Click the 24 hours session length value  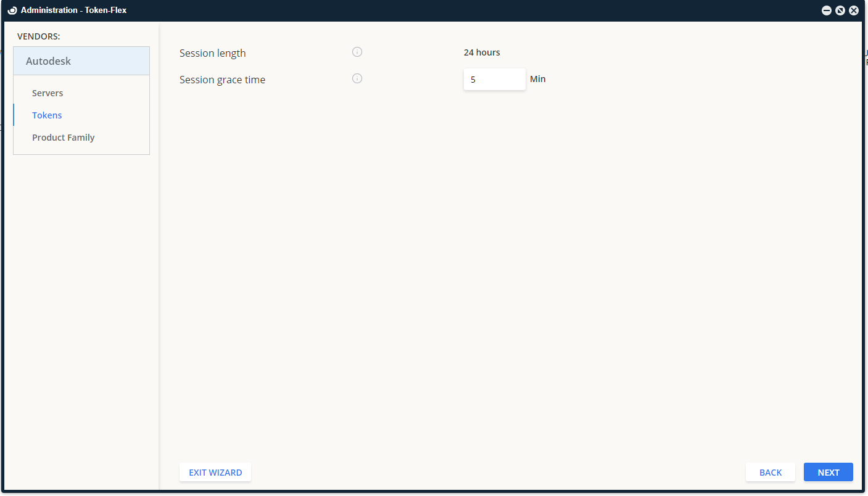[482, 52]
